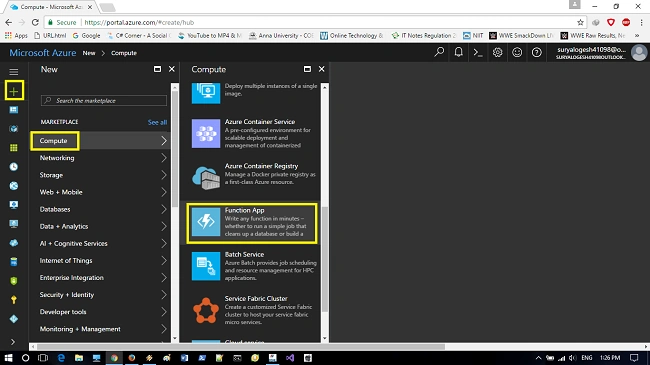Click the green plus New resource icon
Screen dimensions: 650x365
coord(14,91)
